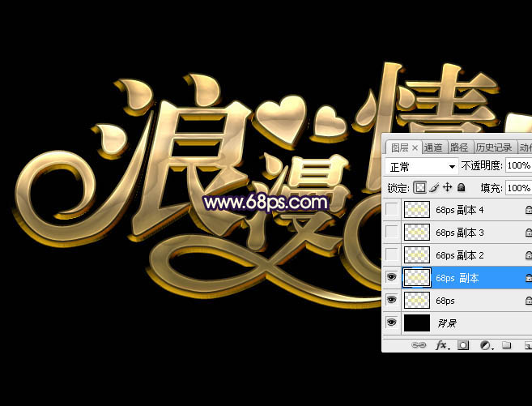
Task: Click lock icon on 68ps layer
Action: 528,301
